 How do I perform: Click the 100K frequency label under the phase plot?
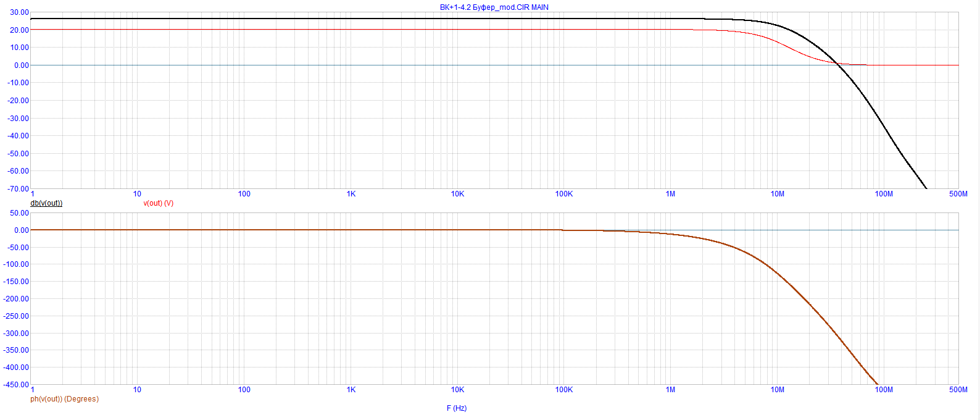pos(564,390)
